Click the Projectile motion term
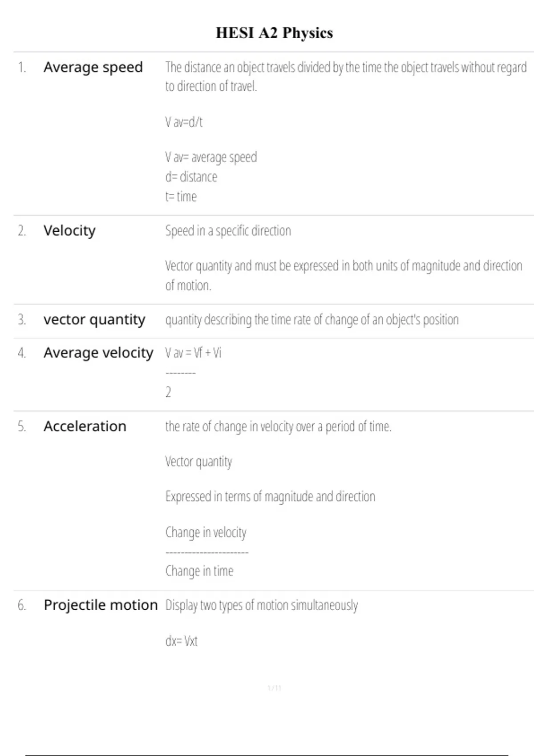 click(x=101, y=605)
